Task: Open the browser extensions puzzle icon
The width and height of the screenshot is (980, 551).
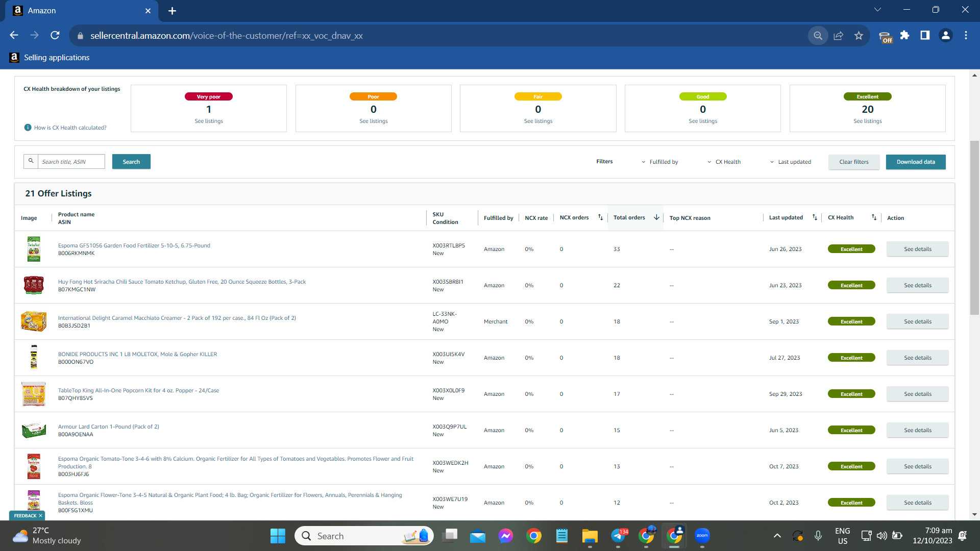Action: click(904, 35)
